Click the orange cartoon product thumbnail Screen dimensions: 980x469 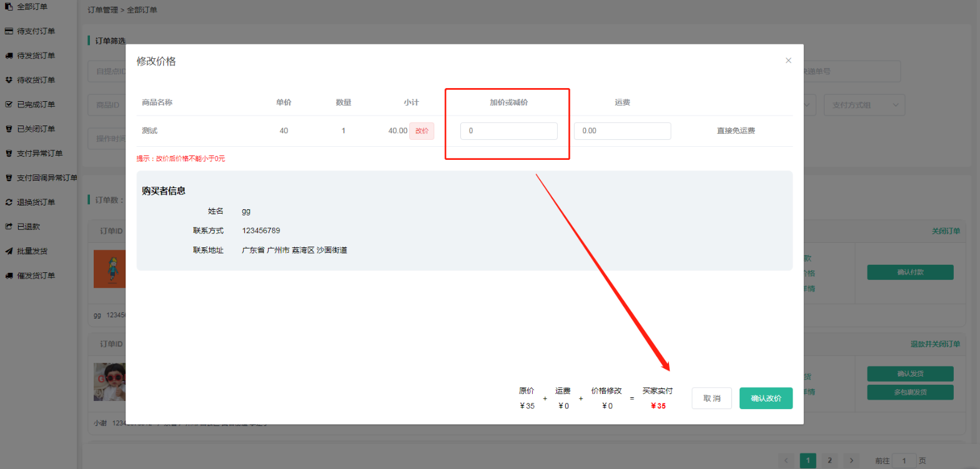(110, 269)
